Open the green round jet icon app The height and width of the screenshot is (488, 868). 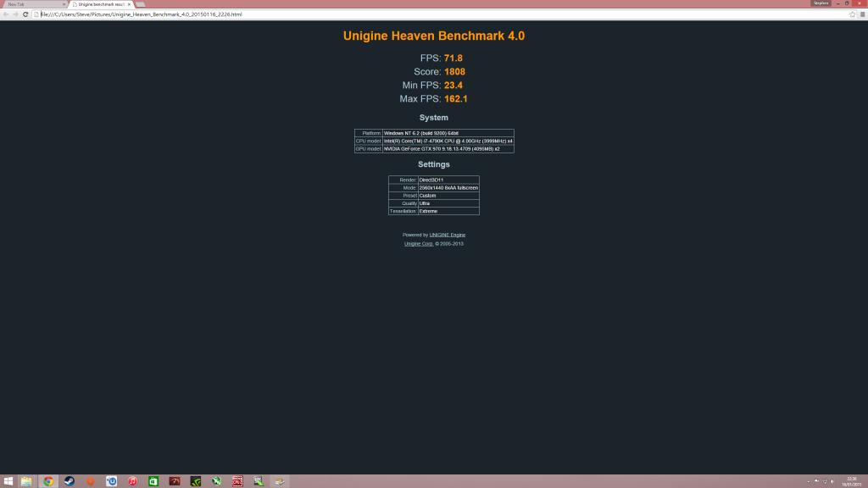[x=216, y=481]
